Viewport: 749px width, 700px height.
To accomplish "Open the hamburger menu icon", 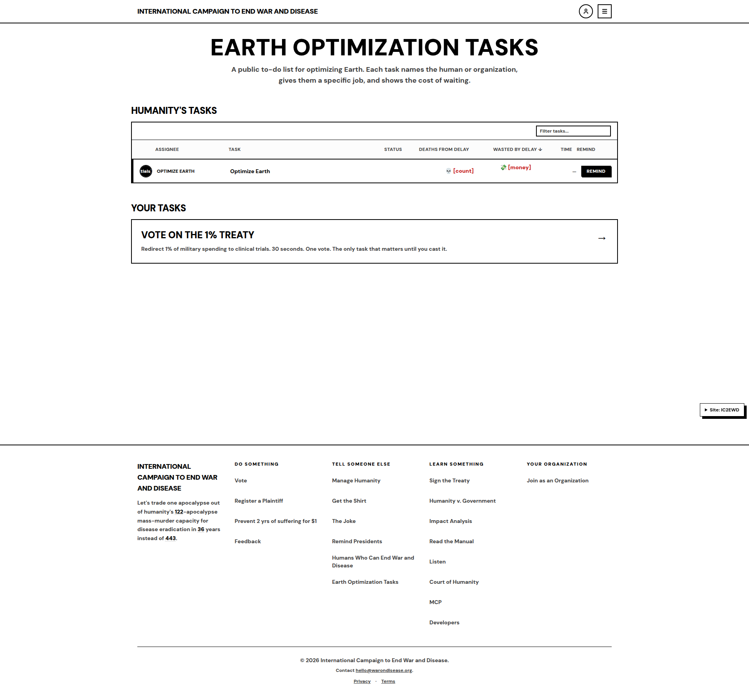I will [604, 11].
